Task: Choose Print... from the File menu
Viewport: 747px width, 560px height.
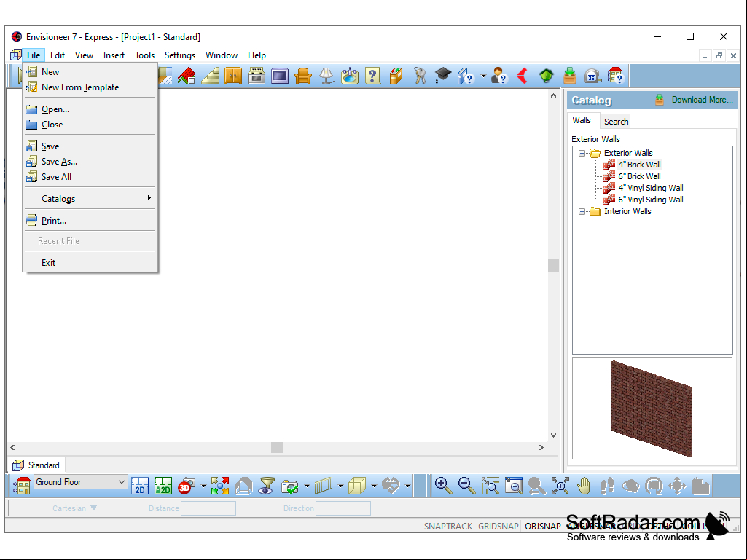Action: click(x=90, y=221)
